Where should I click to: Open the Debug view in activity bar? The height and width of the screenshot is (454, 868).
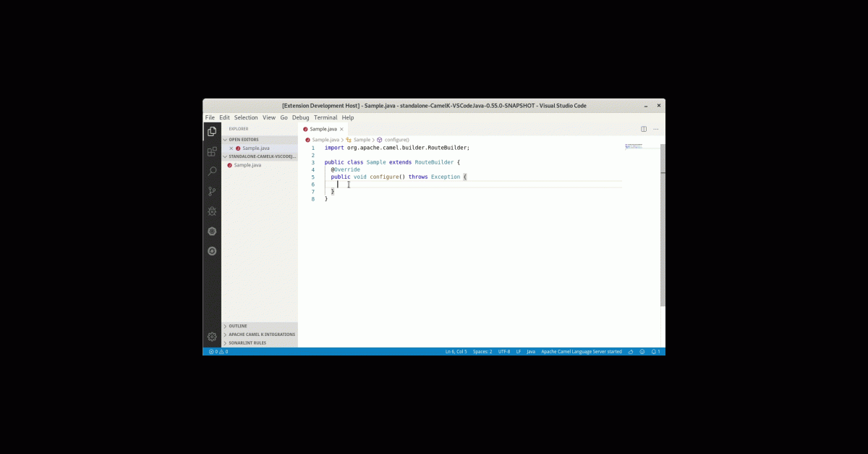(212, 211)
